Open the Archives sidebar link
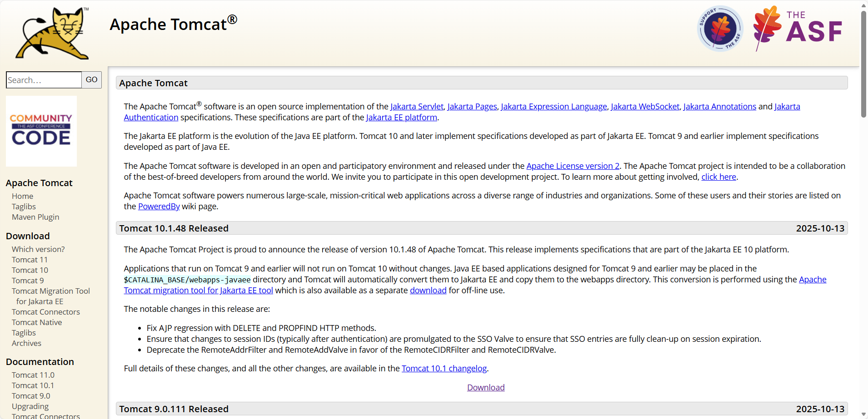The image size is (868, 419). (x=26, y=343)
